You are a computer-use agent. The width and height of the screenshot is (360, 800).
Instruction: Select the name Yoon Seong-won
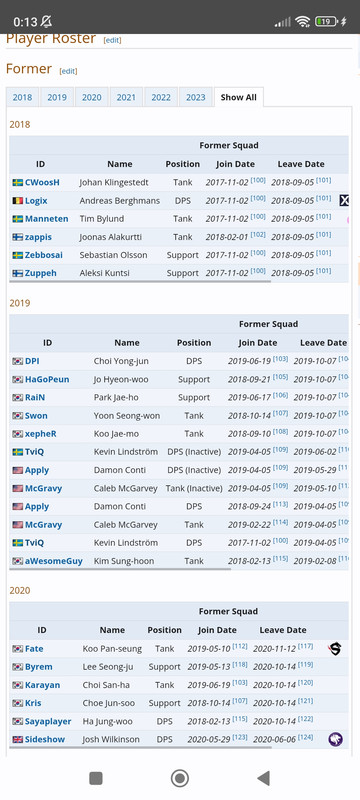[127, 416]
